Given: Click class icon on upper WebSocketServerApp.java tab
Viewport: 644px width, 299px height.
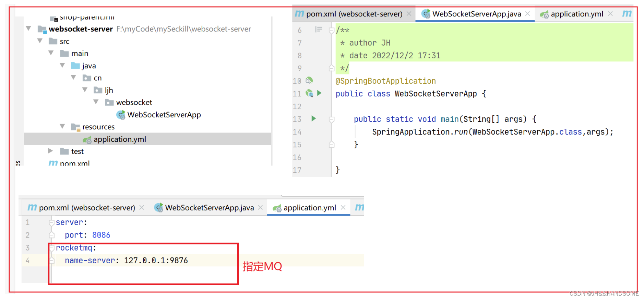Looking at the screenshot, I should coord(426,14).
